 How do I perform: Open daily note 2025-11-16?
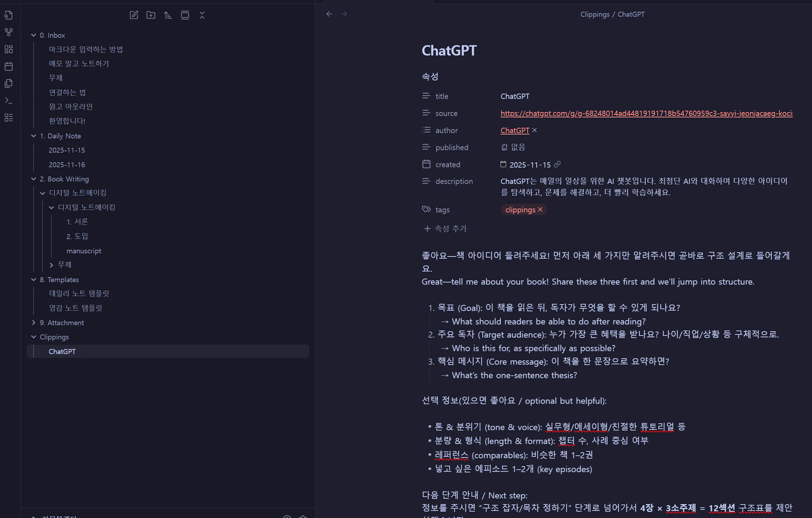[67, 165]
